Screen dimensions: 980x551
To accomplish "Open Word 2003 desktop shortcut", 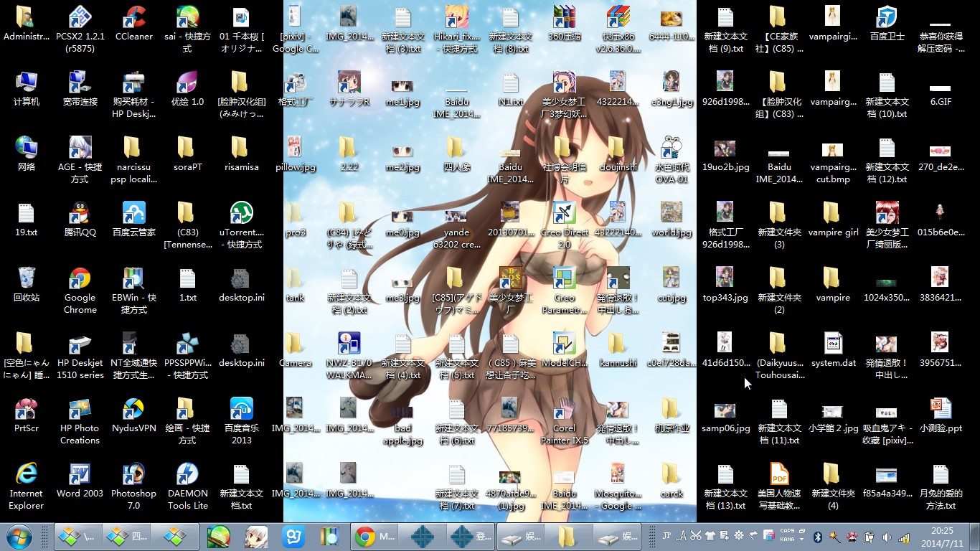I will (80, 474).
